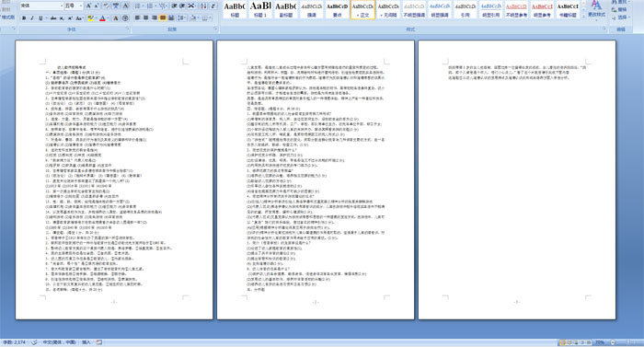The width and height of the screenshot is (644, 347).
Task: Click the character border A icon
Action: click(x=126, y=6)
